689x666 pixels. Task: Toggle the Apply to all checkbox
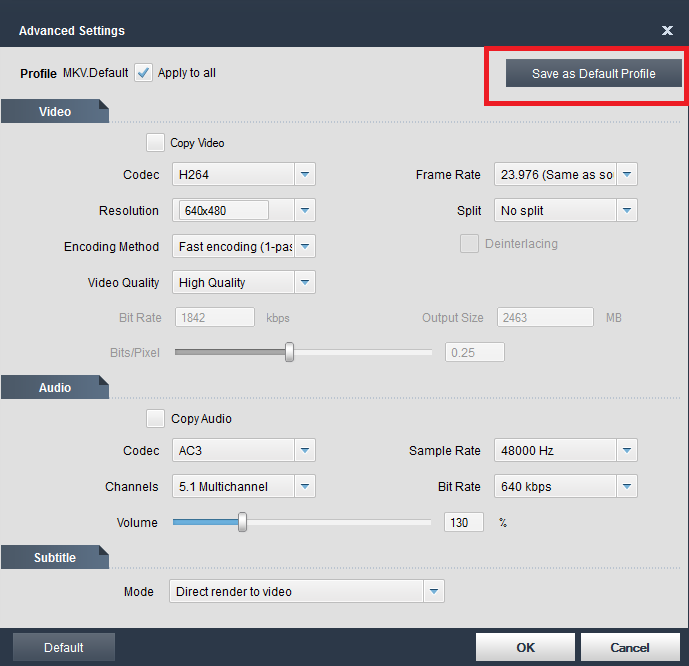pyautogui.click(x=144, y=73)
